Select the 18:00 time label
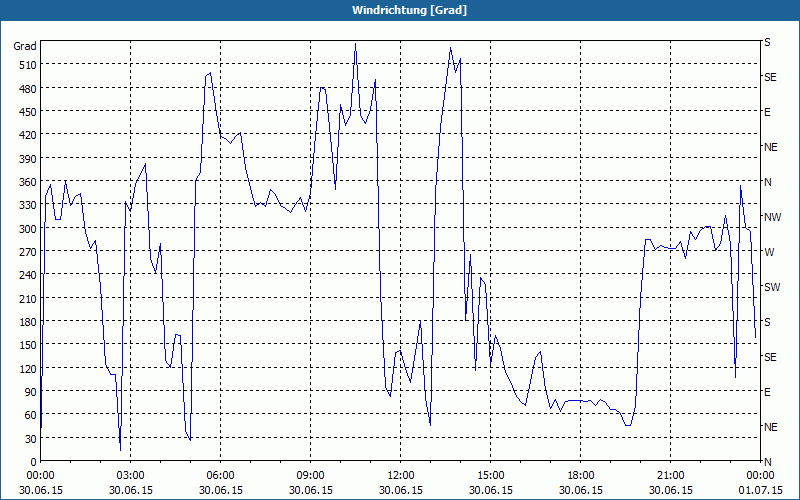Viewport: 800px width, 500px height. coord(581,476)
